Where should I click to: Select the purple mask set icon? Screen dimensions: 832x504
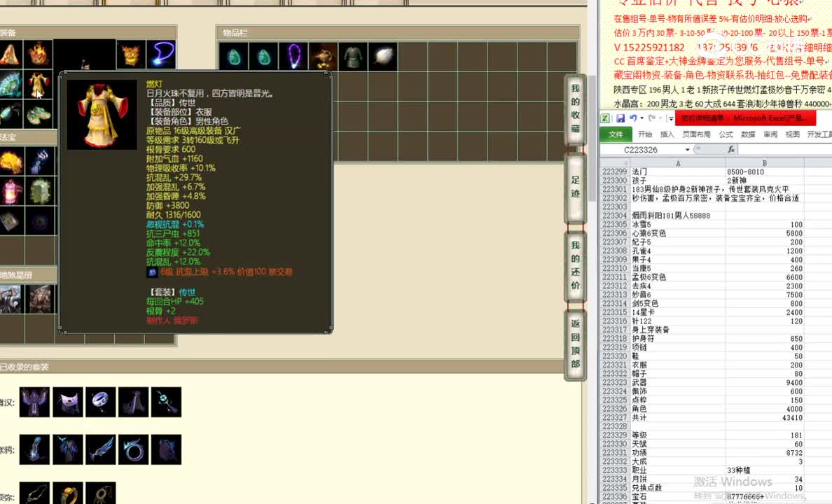point(67,402)
